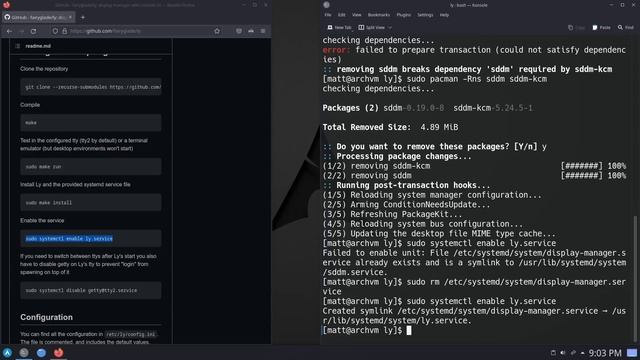Click the padlock site security icon
This screenshot has width=640, height=360.
click(x=64, y=31)
